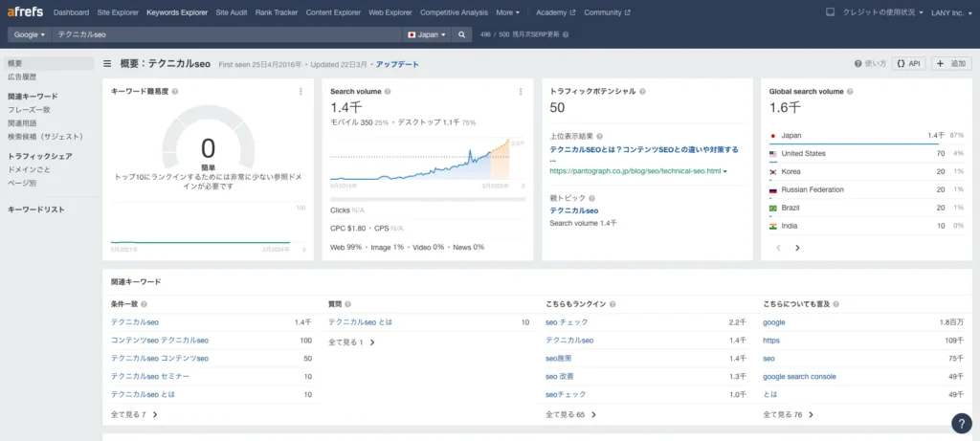Click the monitor icon in top bar
Screen dimensions: 980x441
830,12
